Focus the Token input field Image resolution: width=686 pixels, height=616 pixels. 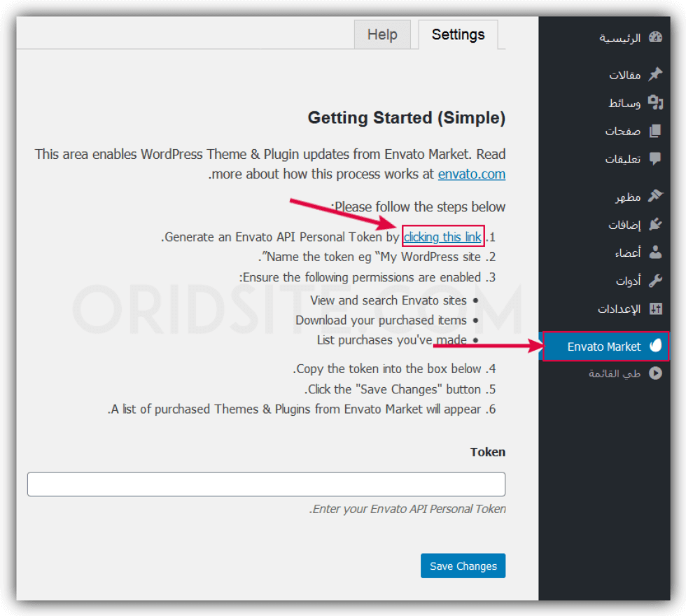tap(266, 484)
